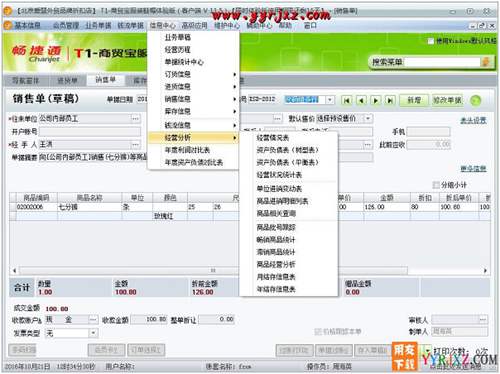500x374 pixels.
Task: Switch to the 进货单 tab
Action: click(x=67, y=80)
